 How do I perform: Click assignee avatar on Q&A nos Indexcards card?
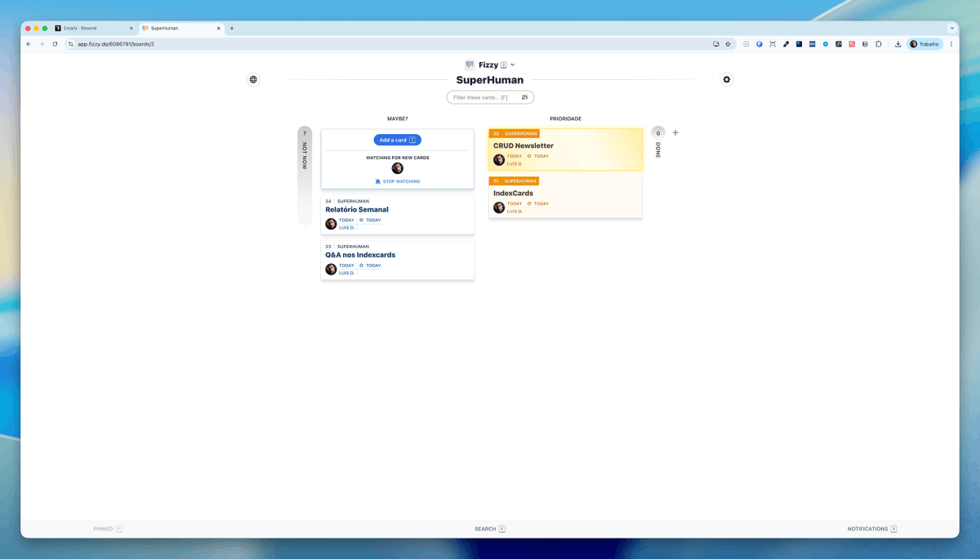(x=331, y=269)
